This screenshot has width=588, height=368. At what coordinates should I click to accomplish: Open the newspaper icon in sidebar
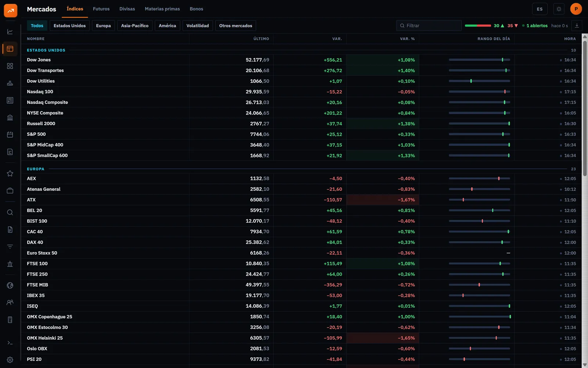coord(10,100)
